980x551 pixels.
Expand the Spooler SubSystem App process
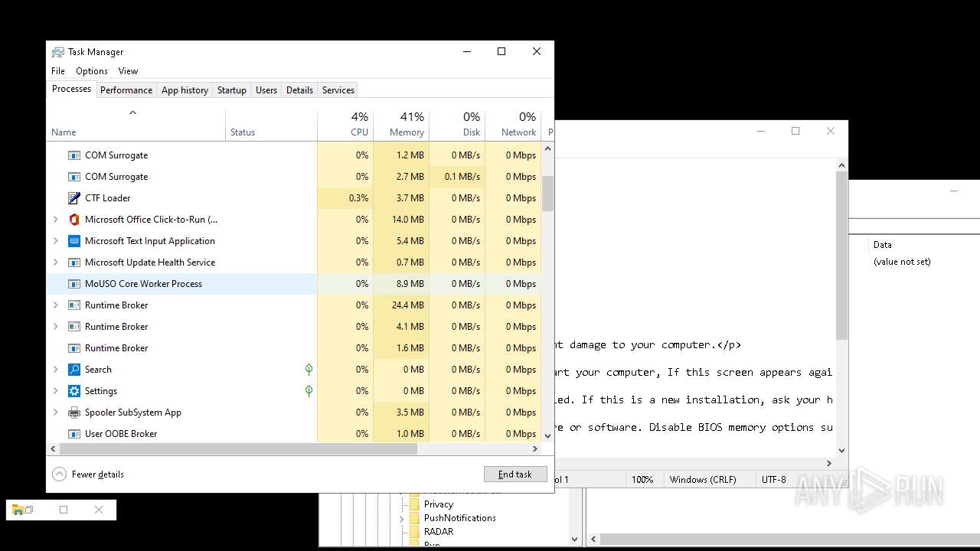click(55, 412)
